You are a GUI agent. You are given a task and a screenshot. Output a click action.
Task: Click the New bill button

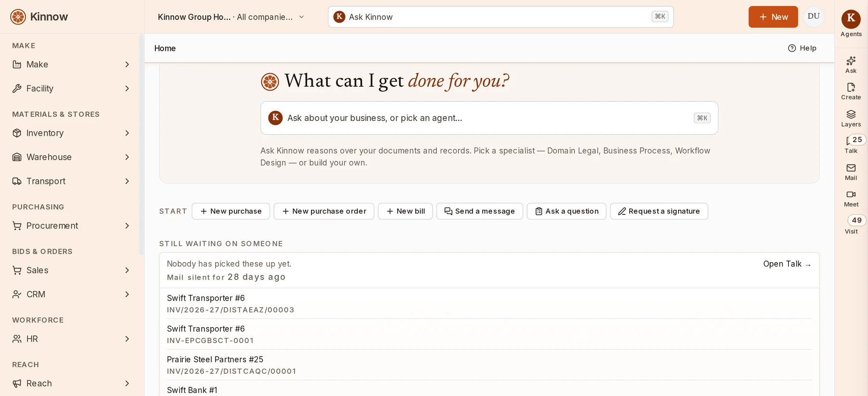(405, 211)
